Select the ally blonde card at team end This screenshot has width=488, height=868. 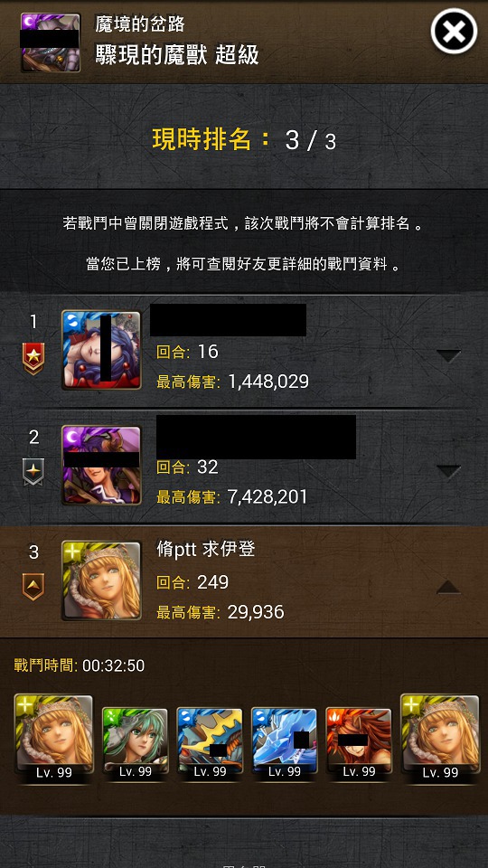pos(440,738)
